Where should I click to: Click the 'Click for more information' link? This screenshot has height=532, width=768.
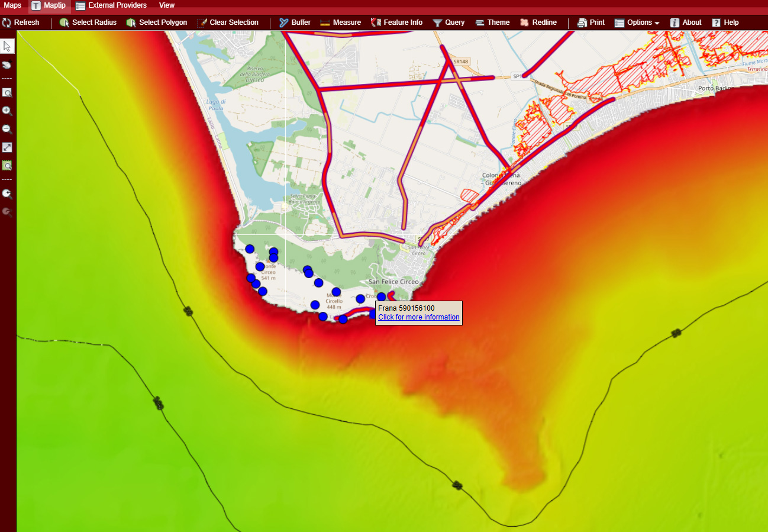pyautogui.click(x=418, y=317)
